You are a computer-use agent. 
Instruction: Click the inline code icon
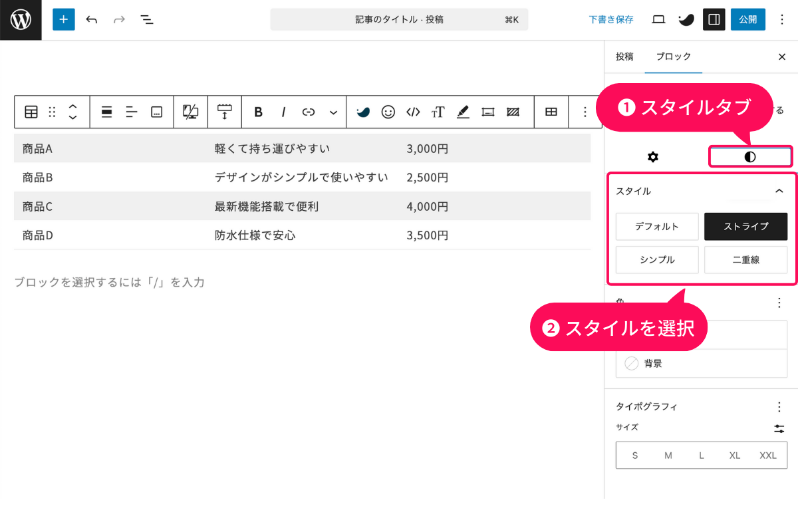(x=412, y=112)
